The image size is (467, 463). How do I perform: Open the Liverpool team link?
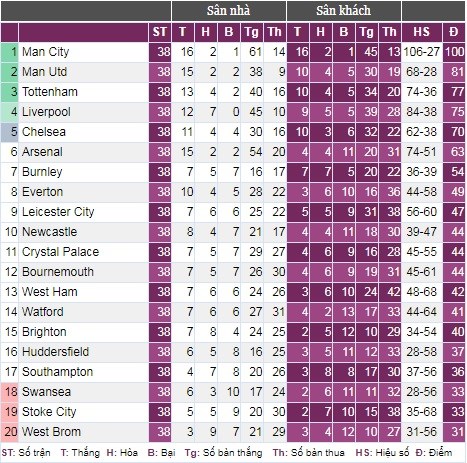point(46,112)
